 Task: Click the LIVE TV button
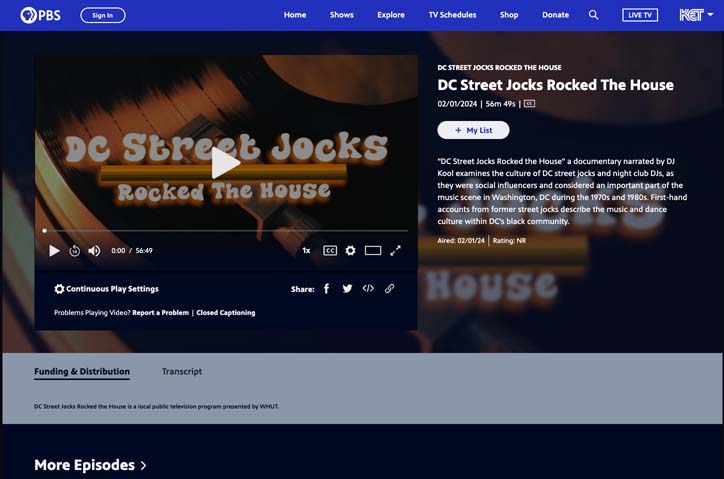coord(640,15)
